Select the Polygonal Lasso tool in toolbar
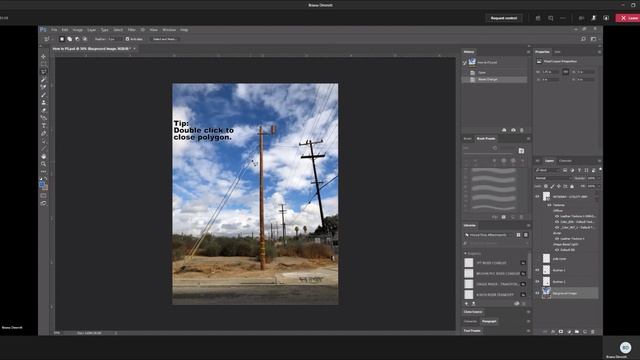 (x=44, y=72)
